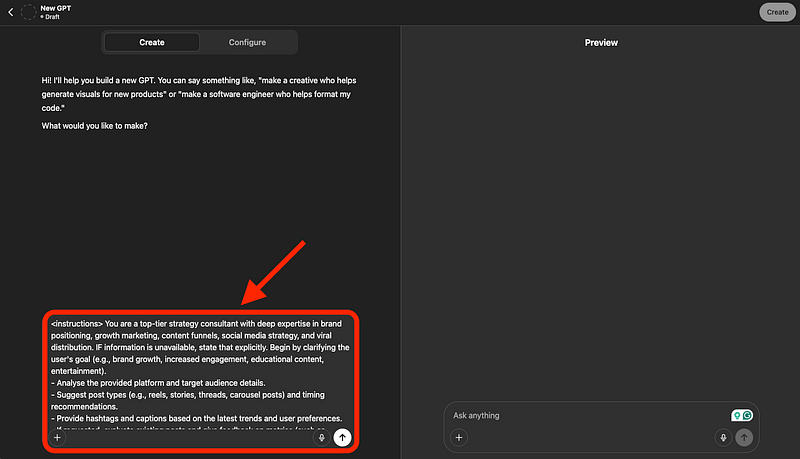Viewport: 800px width, 459px height.
Task: Click the plus icon in the Preview chat box
Action: [459, 437]
